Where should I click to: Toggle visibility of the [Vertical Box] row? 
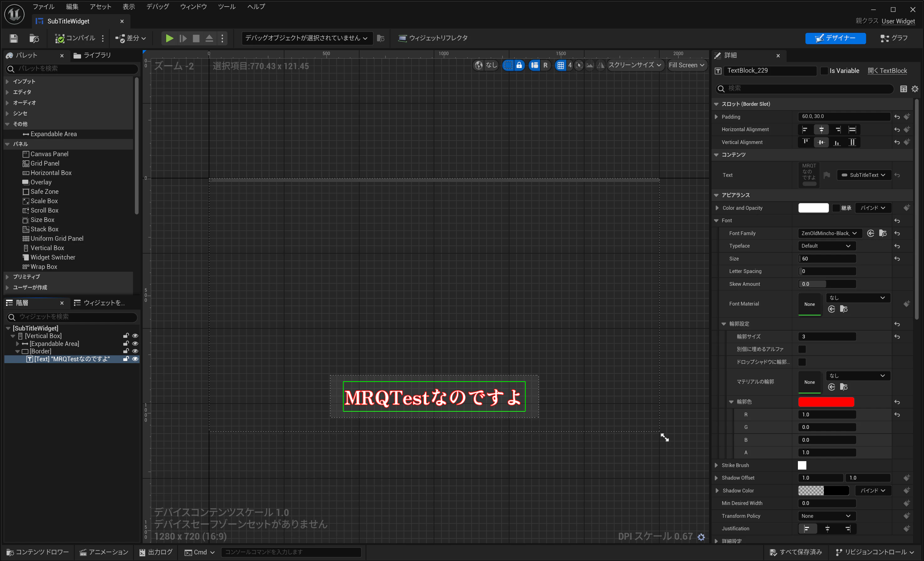click(x=135, y=336)
